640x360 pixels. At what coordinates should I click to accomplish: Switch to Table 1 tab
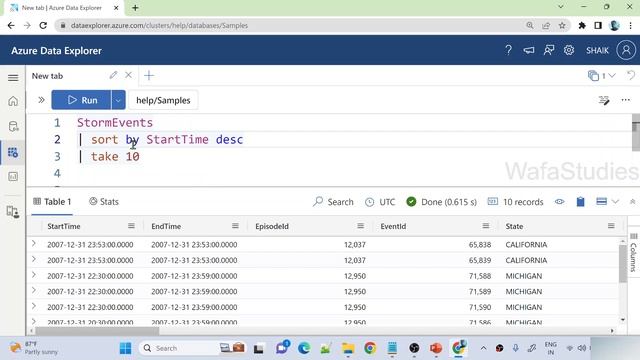tap(52, 202)
